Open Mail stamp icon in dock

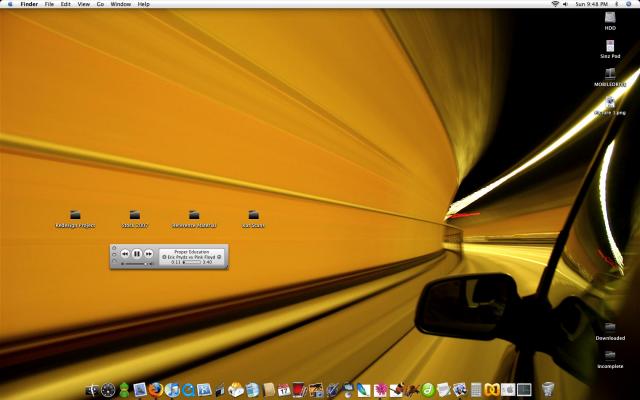pyautogui.click(x=140, y=390)
